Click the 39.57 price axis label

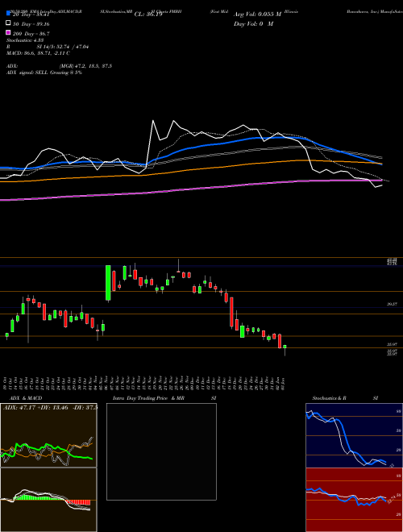[x=392, y=305]
